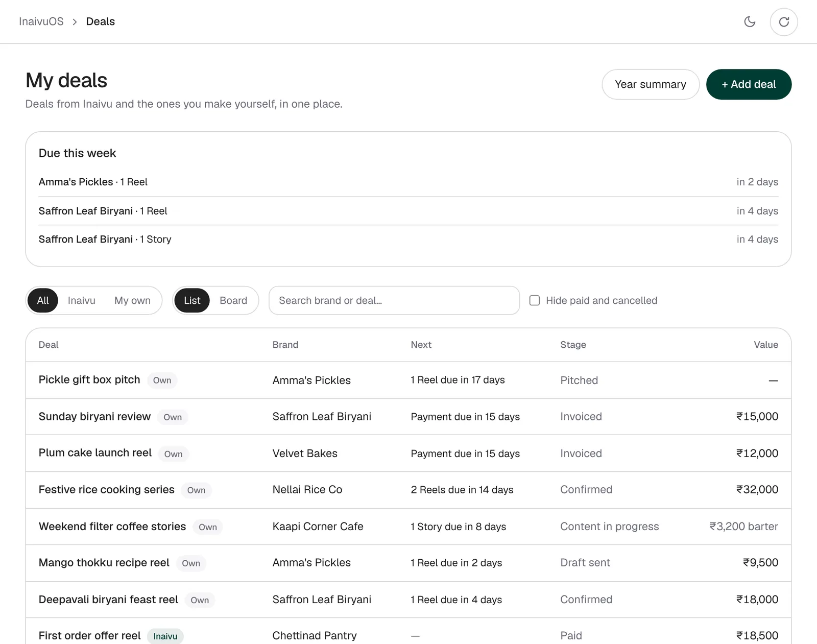This screenshot has height=644, width=817.
Task: Click the Value column header
Action: tap(766, 345)
